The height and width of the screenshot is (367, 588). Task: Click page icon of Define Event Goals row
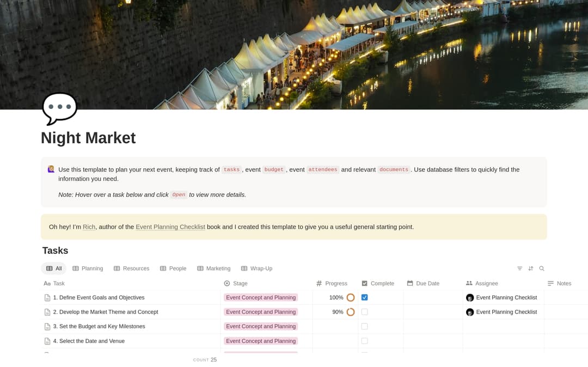tap(47, 298)
